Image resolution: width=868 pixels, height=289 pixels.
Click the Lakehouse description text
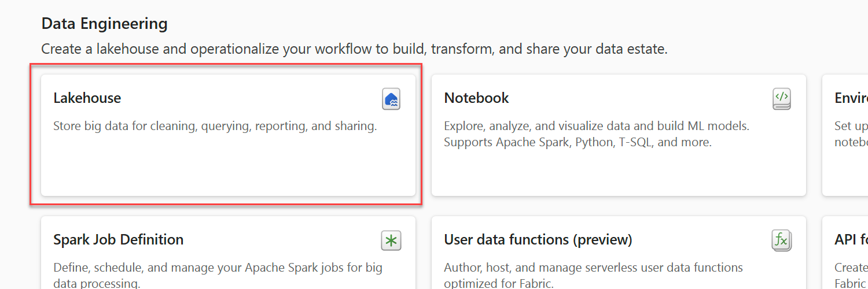pyautogui.click(x=215, y=126)
